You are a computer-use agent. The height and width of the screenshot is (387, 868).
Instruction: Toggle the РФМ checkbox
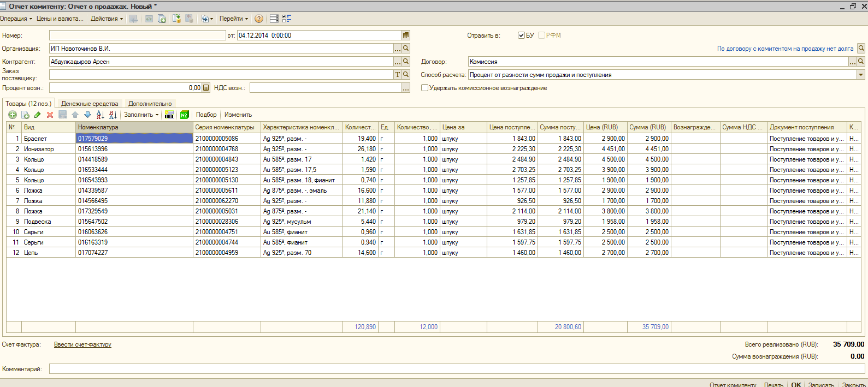(541, 35)
